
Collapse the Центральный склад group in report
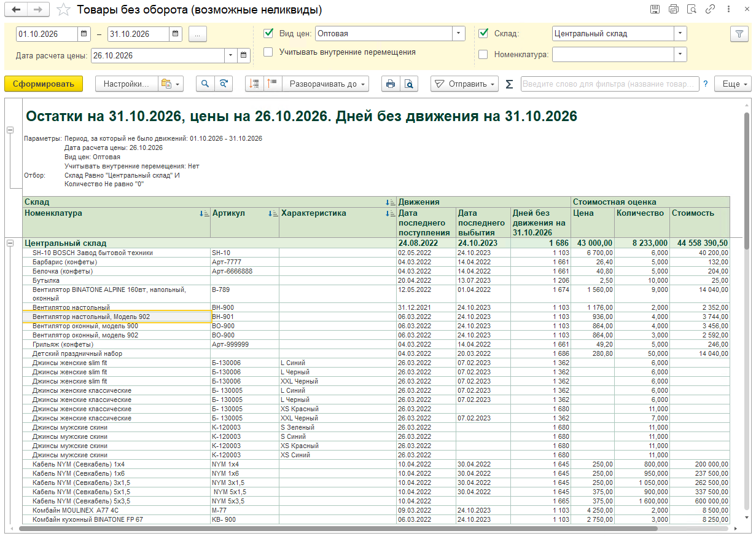tap(10, 243)
